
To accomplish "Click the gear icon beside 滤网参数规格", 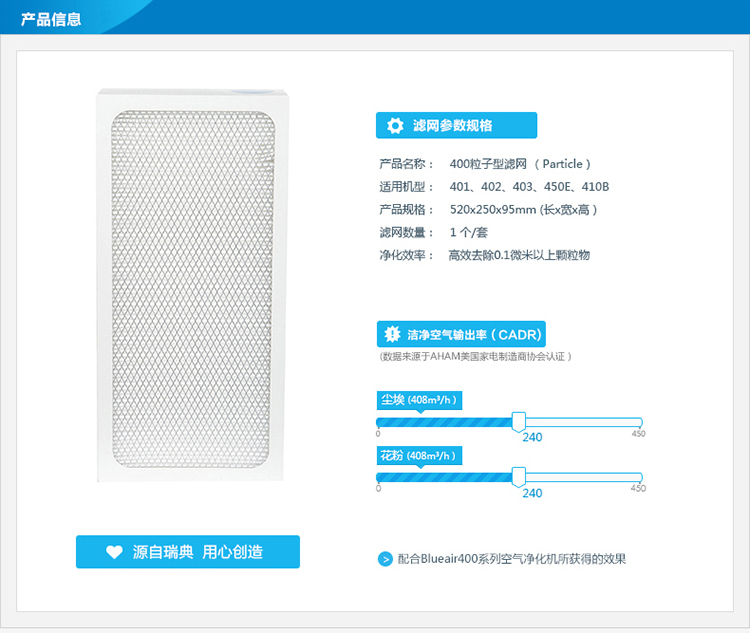I will [x=395, y=126].
